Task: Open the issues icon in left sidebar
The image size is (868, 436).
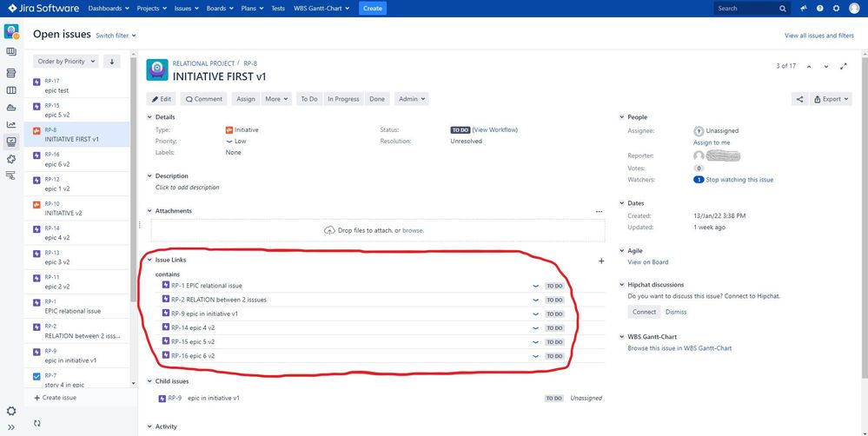Action: (11, 142)
